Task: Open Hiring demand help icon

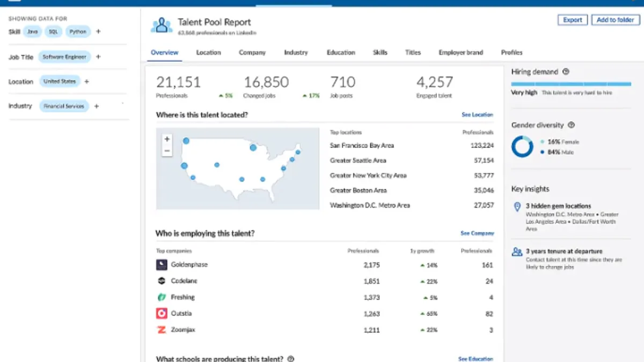Action: [x=566, y=72]
